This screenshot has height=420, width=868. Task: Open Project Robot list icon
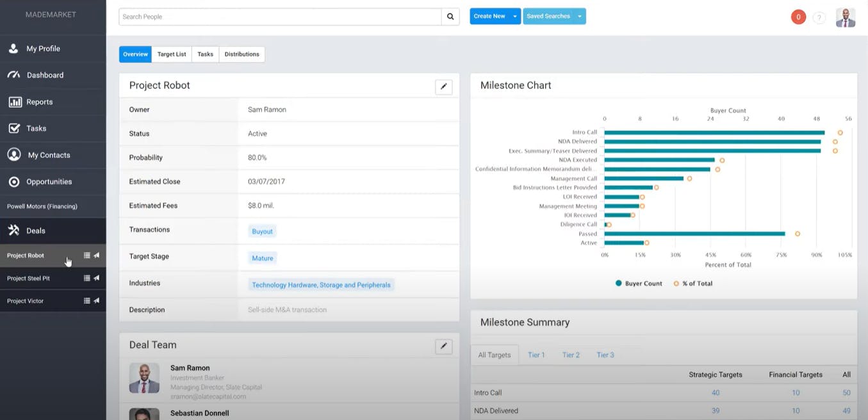click(87, 255)
